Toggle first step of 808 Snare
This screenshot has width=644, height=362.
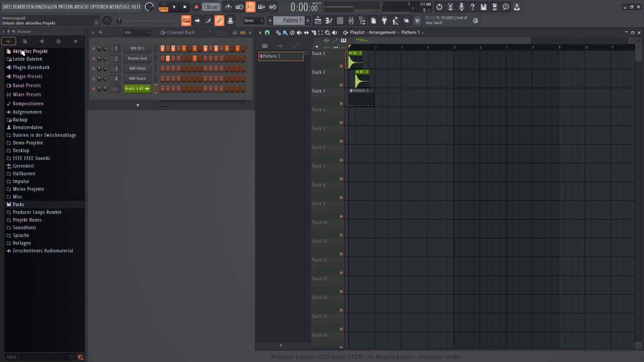pos(162,79)
